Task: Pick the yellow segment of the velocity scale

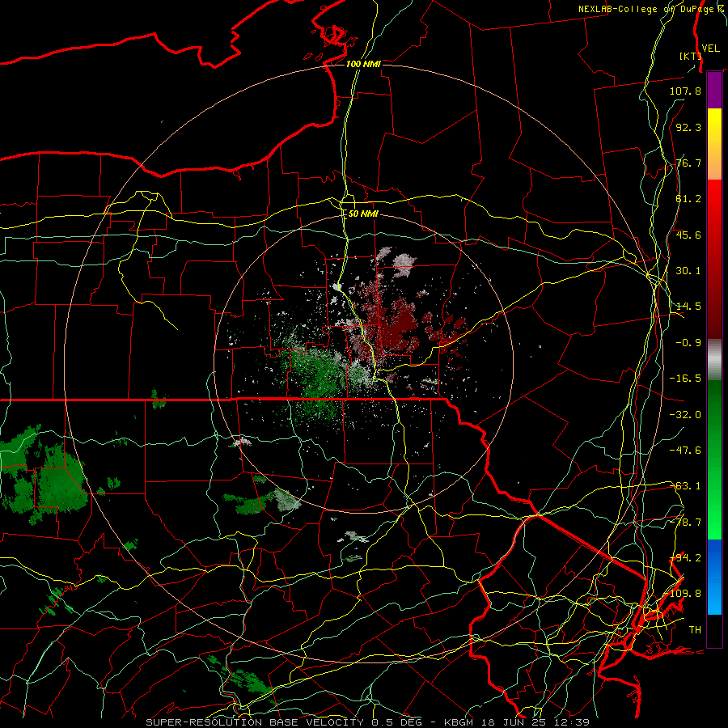Action: (x=714, y=126)
